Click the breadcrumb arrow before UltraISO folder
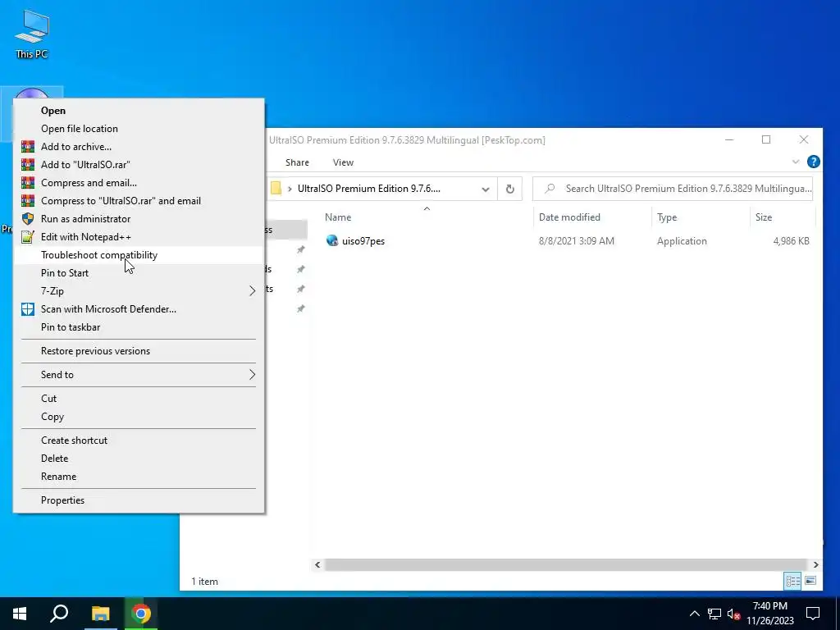The width and height of the screenshot is (840, 630). click(290, 189)
